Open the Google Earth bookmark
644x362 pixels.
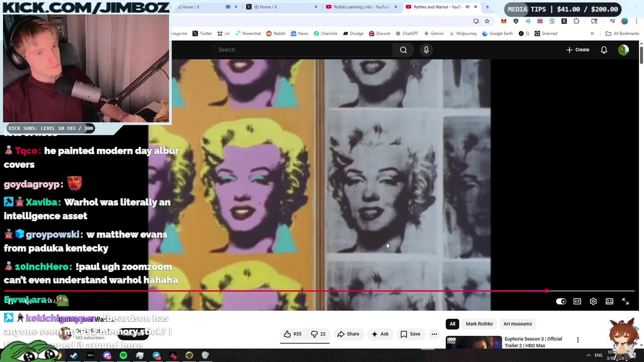tap(497, 34)
